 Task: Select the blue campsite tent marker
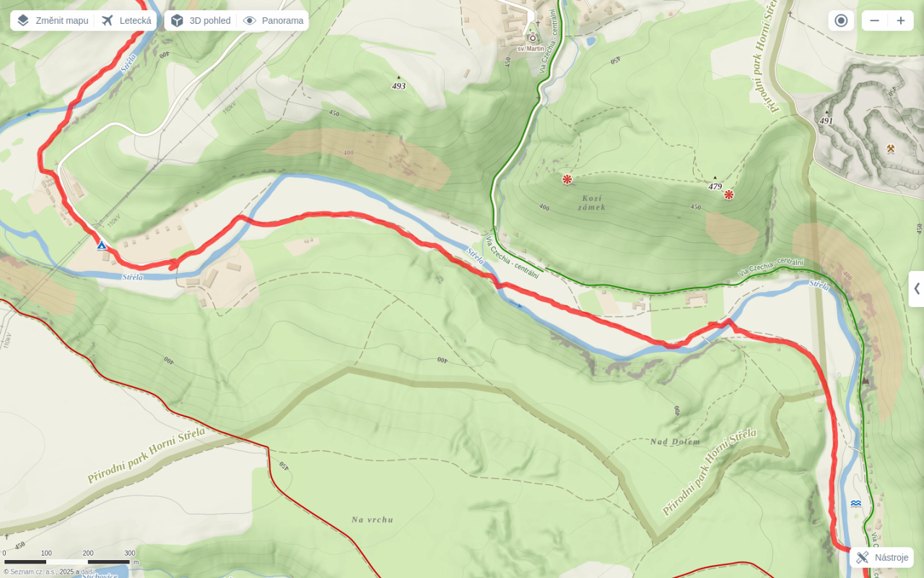click(102, 246)
